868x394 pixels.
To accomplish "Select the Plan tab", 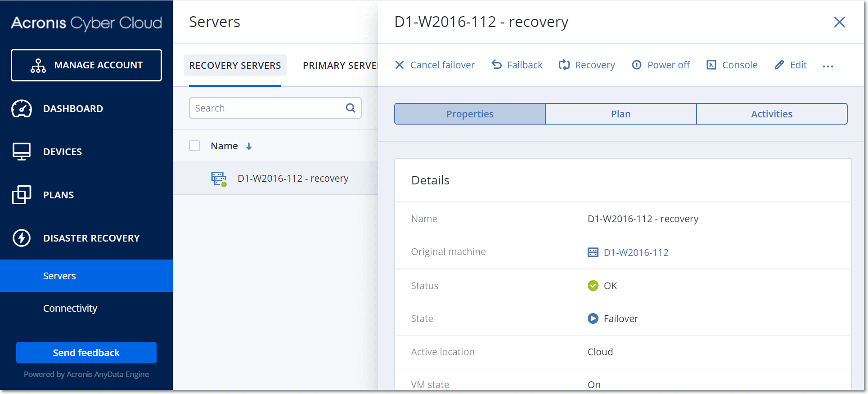I will pyautogui.click(x=621, y=114).
